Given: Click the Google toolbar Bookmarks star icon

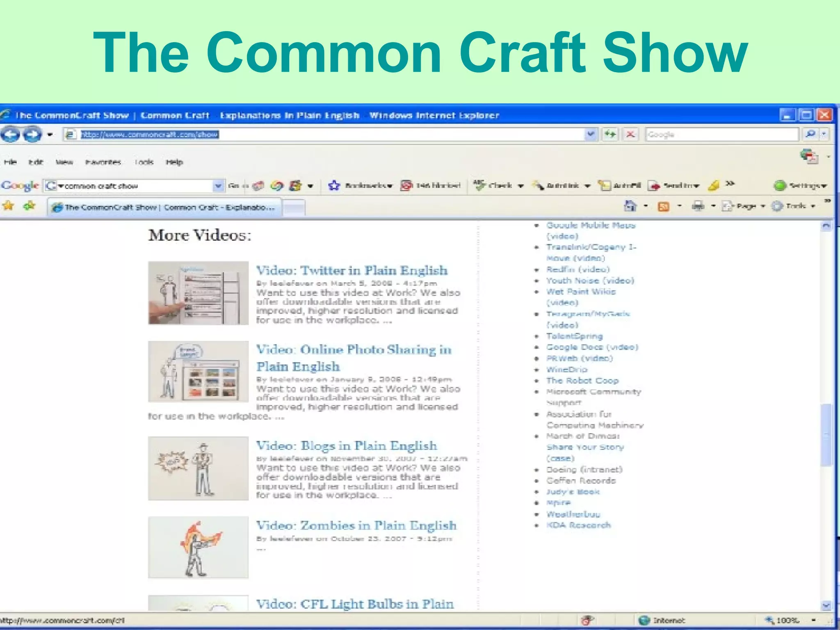Looking at the screenshot, I should pos(334,186).
